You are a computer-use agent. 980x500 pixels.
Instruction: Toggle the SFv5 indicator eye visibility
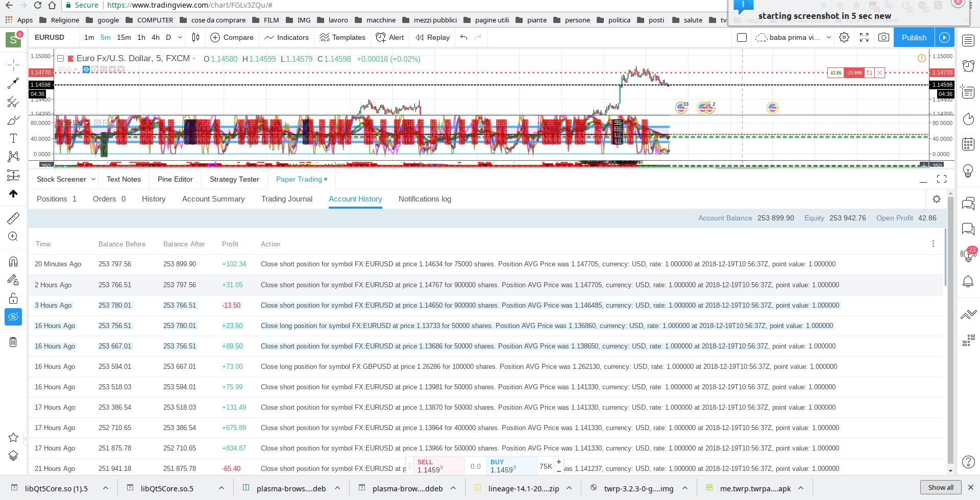point(86,69)
